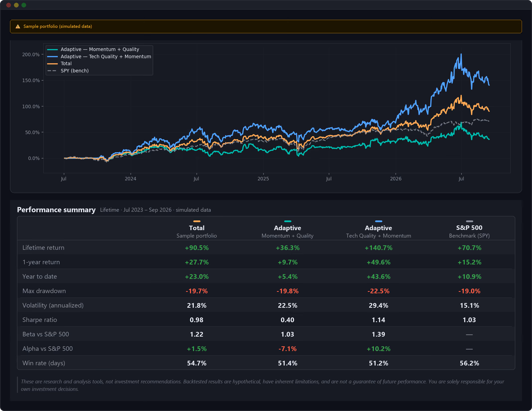This screenshot has height=411, width=532.
Task: Click Total volatility value '21.8%'
Action: 197,306
